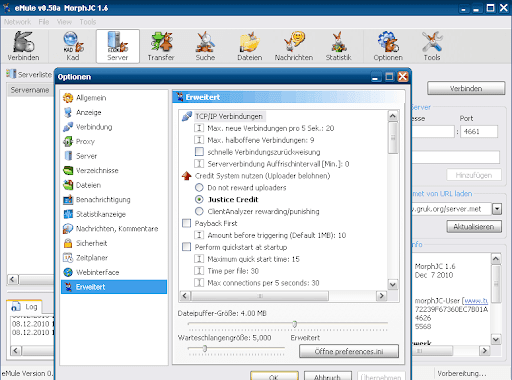The width and height of the screenshot is (512, 380).
Task: Open the Tools toolbar icon
Action: point(432,46)
